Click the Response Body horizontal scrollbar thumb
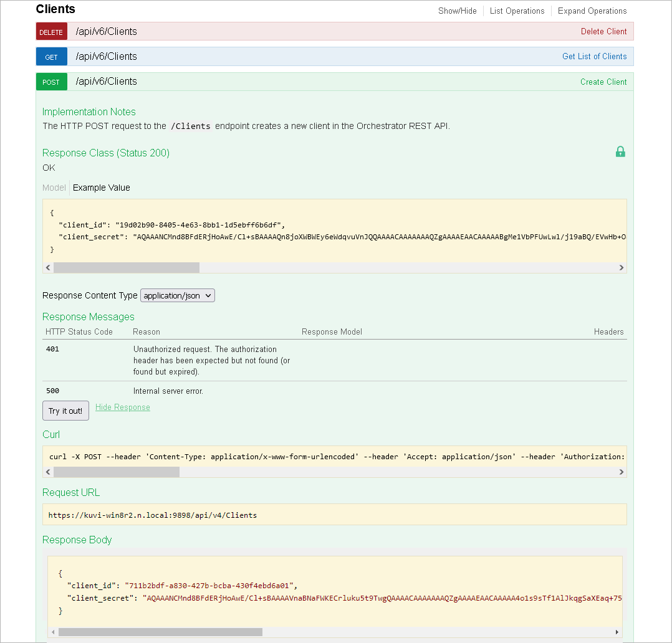The width and height of the screenshot is (672, 643). pyautogui.click(x=160, y=632)
